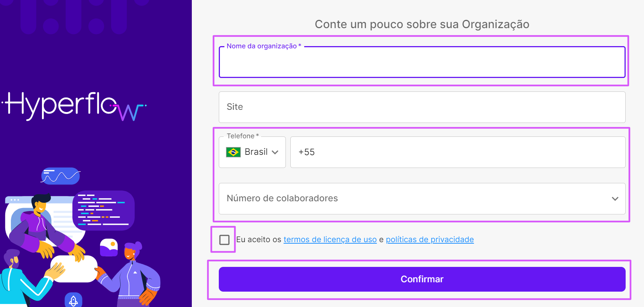This screenshot has height=307, width=644.
Task: Click the image picture icon in illustration
Action: (x=109, y=247)
